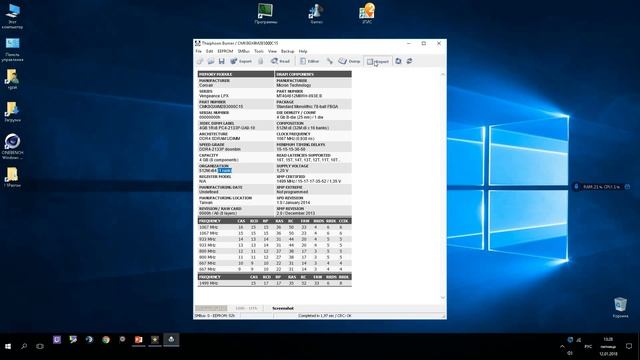Image resolution: width=640 pixels, height=360 pixels.
Task: Open the SMBus menu
Action: (x=244, y=51)
